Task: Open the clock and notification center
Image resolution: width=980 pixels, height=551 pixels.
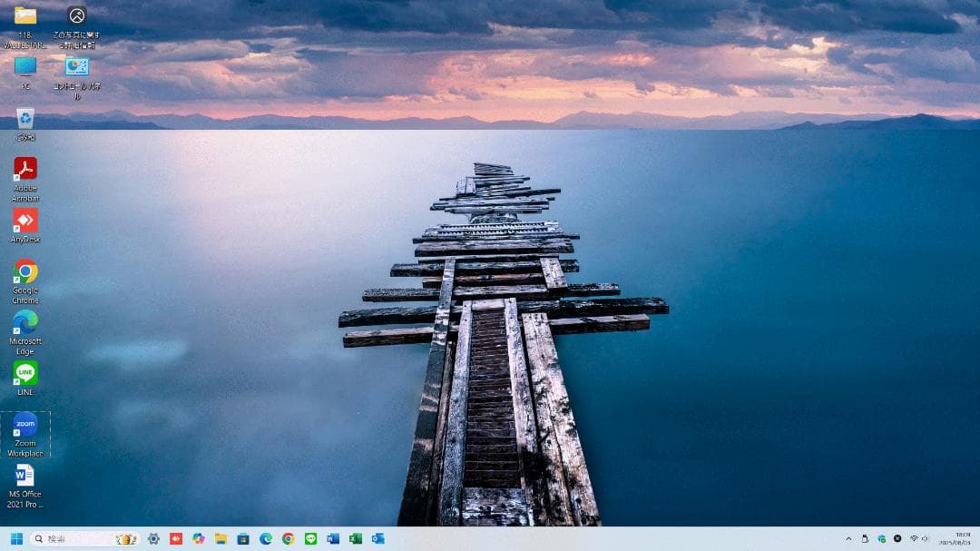Action: point(955,538)
